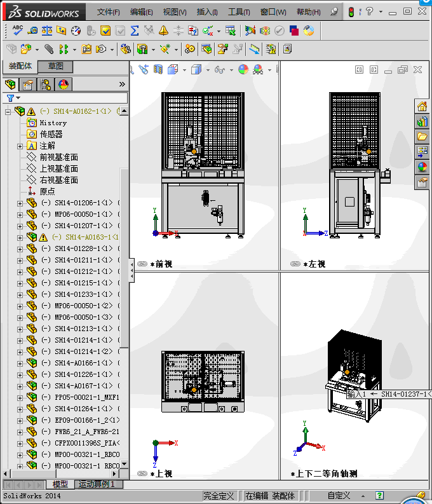Viewport: 432px width, 504px height.
Task: Open Design Library icon in task pane
Action: 422,121
